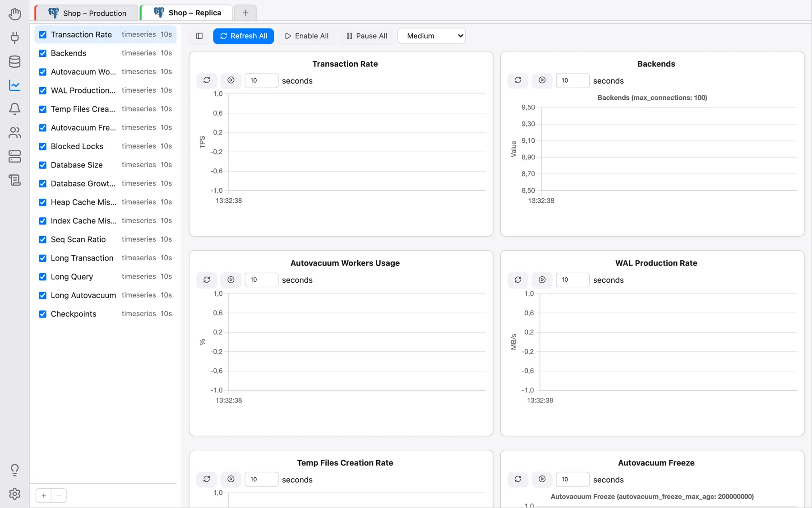Select Long Transaction in the chart list
This screenshot has width=812, height=508.
(106, 258)
